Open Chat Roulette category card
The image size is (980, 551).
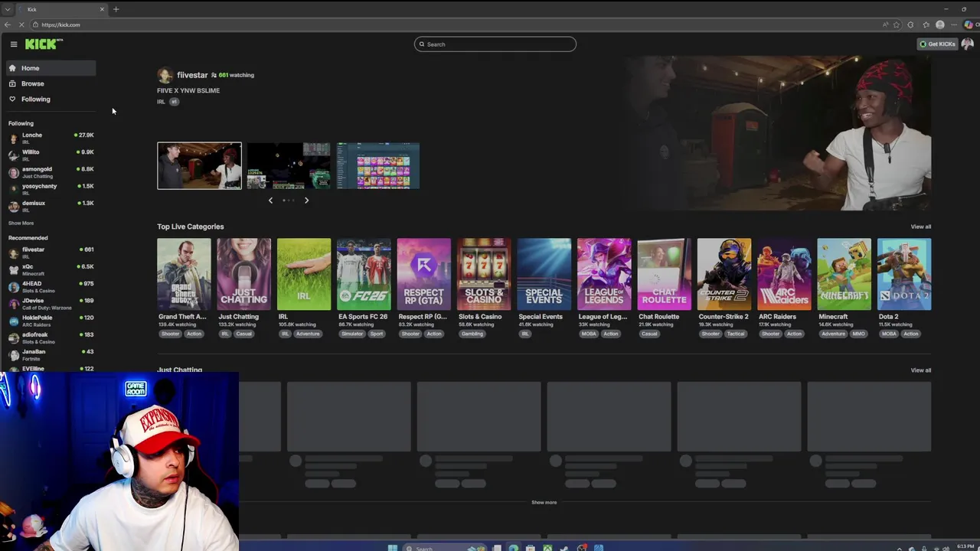[664, 274]
